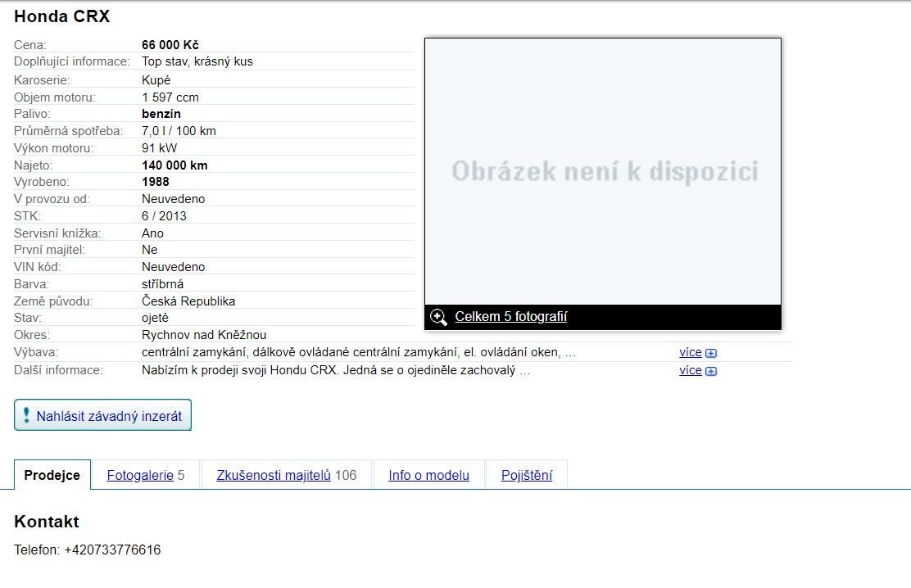Go to the Info o modelu tab
Screen dimensions: 911x588
pos(428,475)
